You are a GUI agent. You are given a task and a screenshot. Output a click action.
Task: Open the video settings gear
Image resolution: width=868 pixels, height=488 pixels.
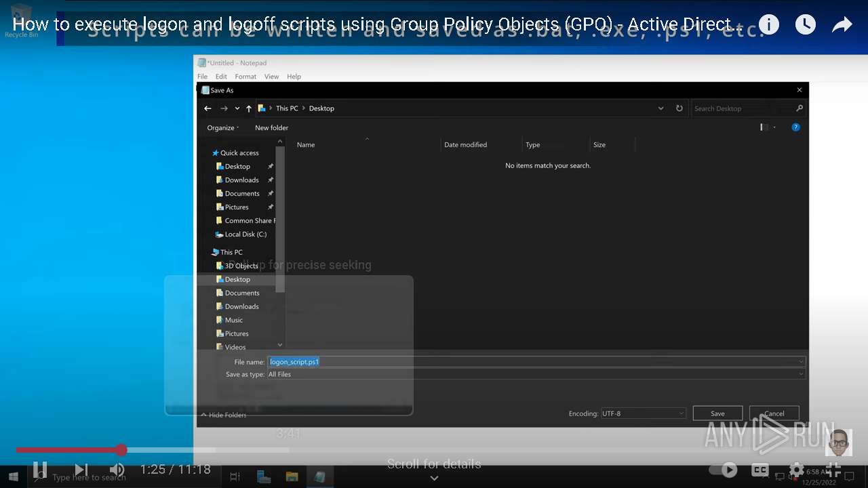click(797, 469)
